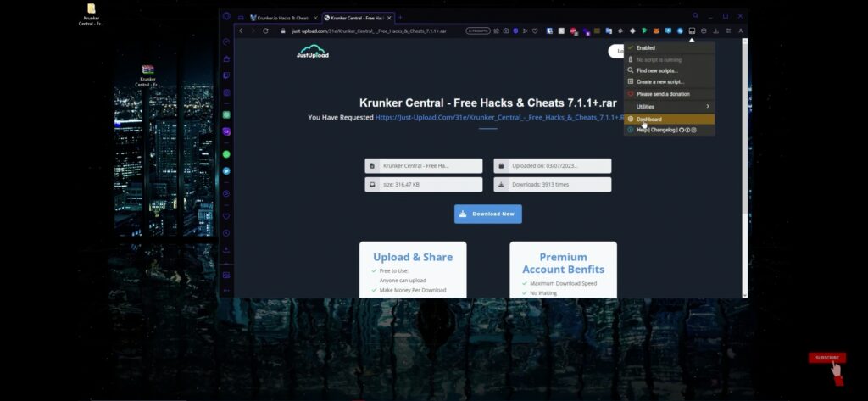This screenshot has width=868, height=401.
Task: Close the Krunker Central tab
Action: tap(389, 18)
